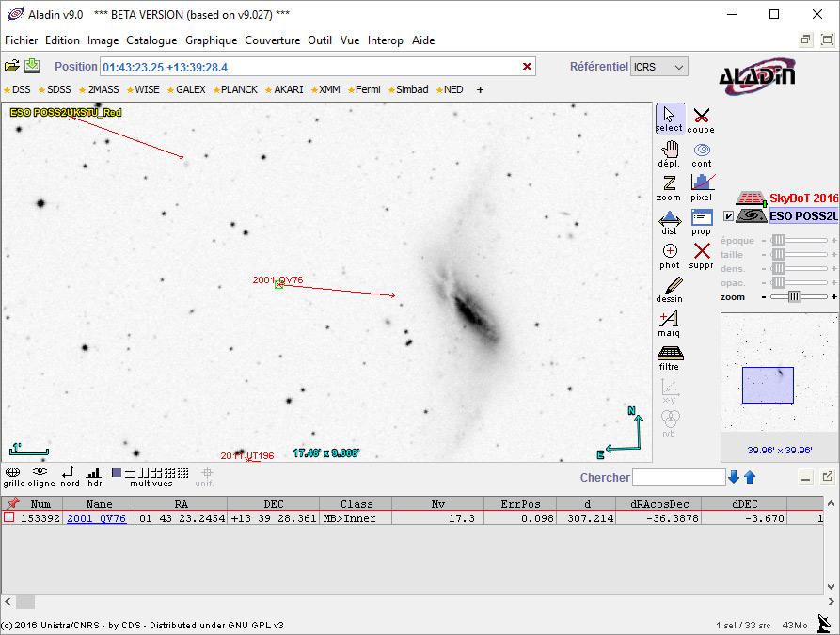Click the GALEX bookmark

(x=186, y=89)
